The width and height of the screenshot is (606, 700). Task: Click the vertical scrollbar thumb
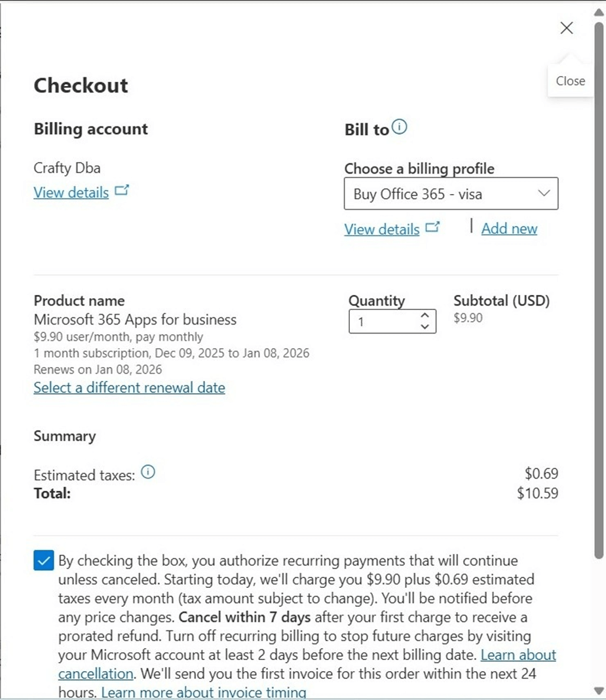(598, 288)
